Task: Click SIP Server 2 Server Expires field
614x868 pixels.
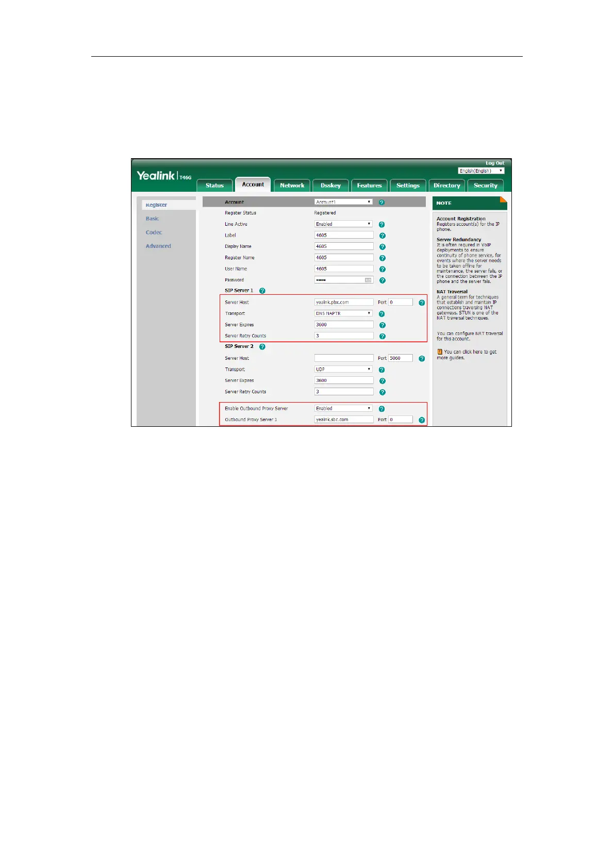Action: point(344,380)
